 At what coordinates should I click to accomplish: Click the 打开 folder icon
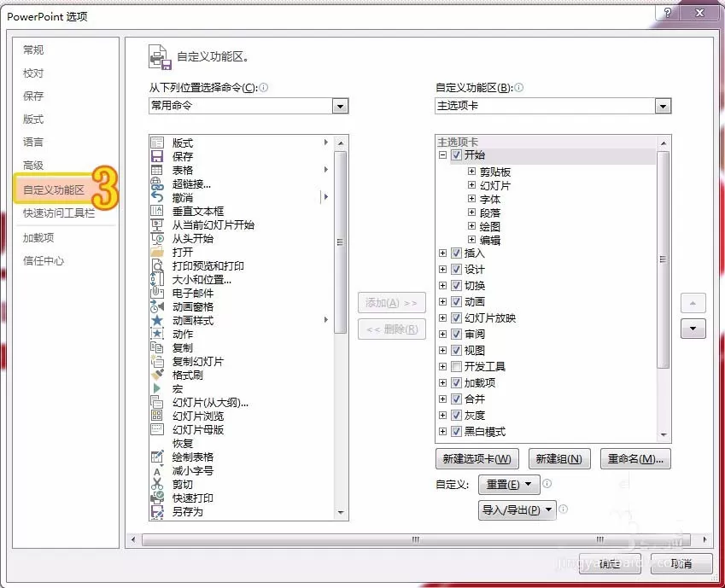pos(157,252)
